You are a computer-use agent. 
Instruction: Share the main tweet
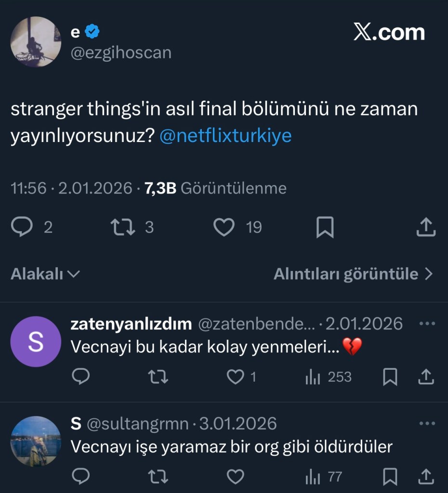click(426, 227)
